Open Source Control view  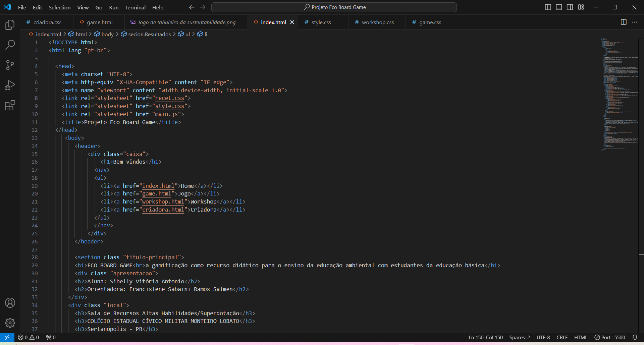(10, 65)
